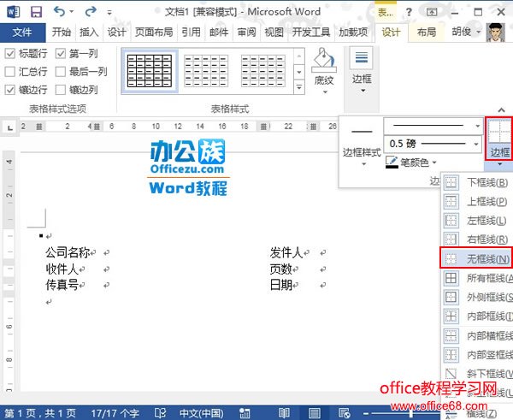This screenshot has width=513, height=420.
Task: Click the Shading paint bucket icon
Action: pos(323,60)
